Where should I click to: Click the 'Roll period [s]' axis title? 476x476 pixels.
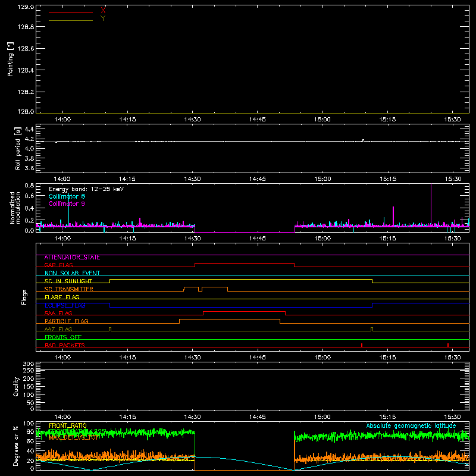pos(18,148)
